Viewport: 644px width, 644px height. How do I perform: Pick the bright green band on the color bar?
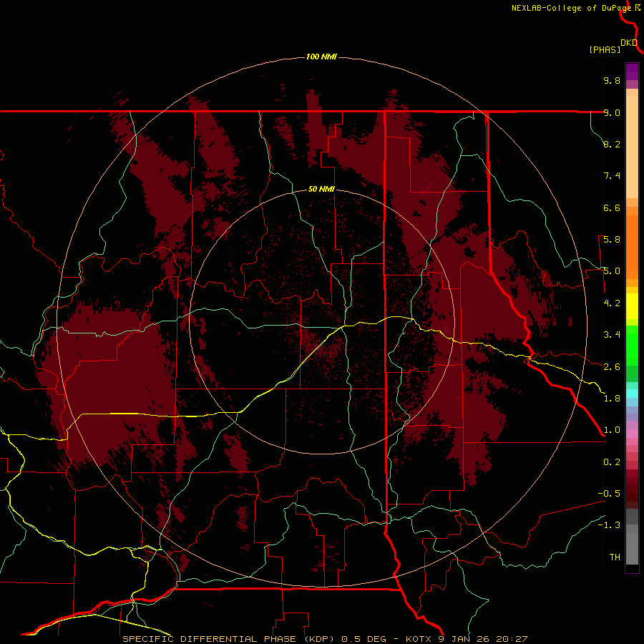click(632, 345)
